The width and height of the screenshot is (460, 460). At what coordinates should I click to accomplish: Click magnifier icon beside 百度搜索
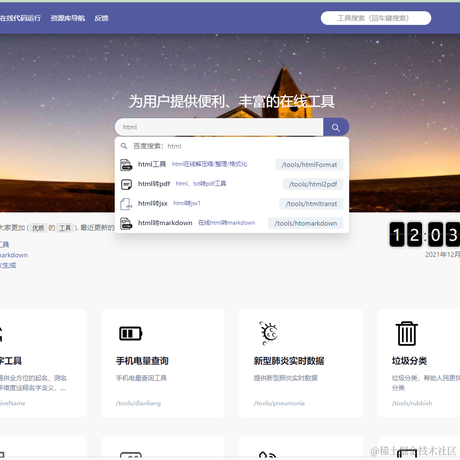[x=124, y=146]
